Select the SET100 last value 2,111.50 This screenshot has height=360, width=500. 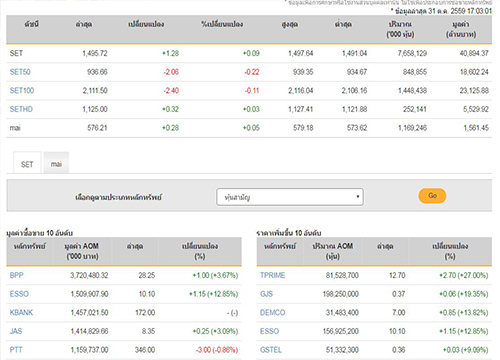point(95,91)
